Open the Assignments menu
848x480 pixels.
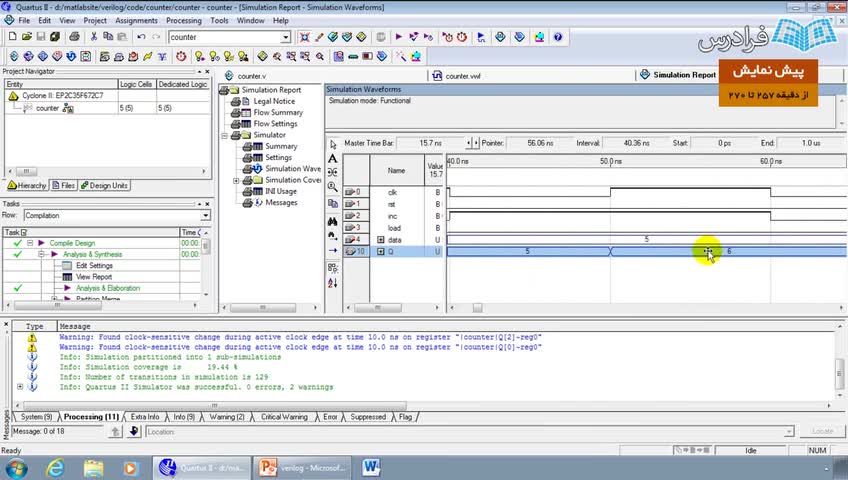[x=136, y=20]
